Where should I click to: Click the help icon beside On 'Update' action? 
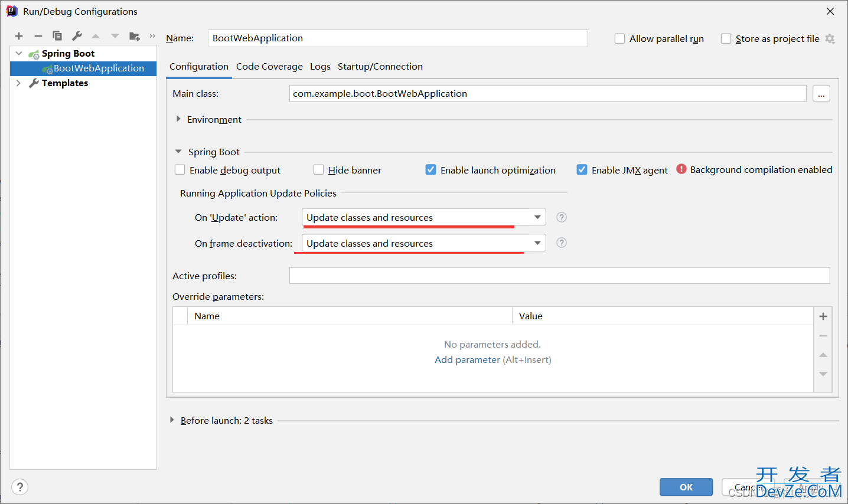[x=562, y=217]
